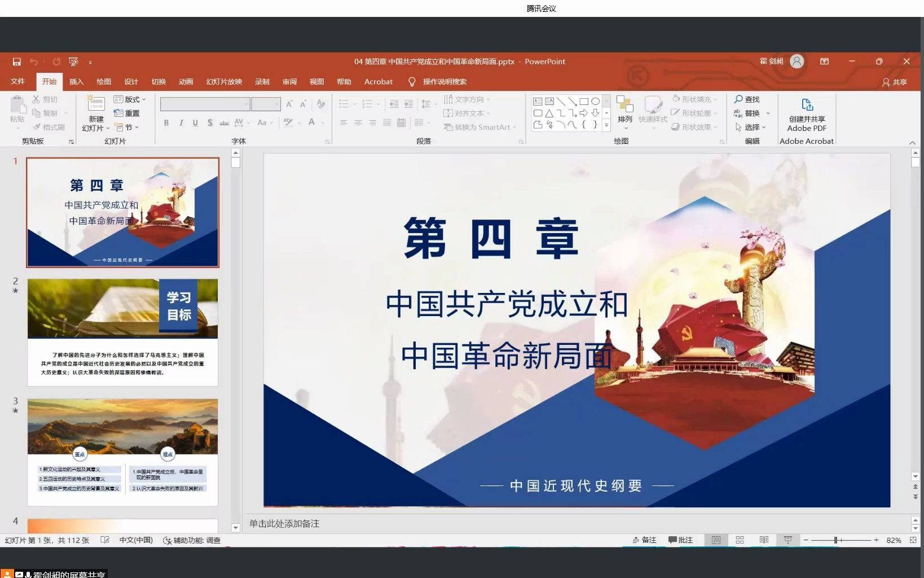
Task: Clear all formatting icon
Action: click(321, 104)
